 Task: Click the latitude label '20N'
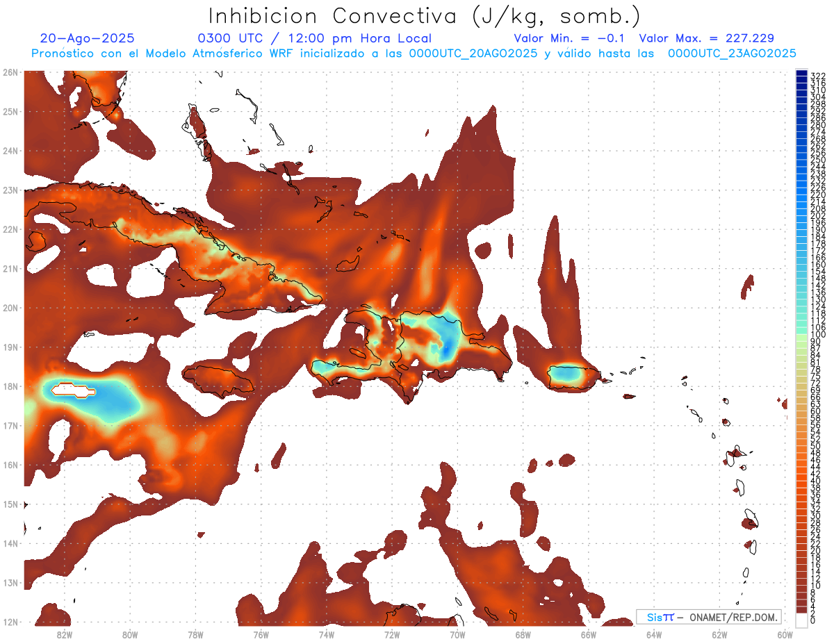(10, 308)
